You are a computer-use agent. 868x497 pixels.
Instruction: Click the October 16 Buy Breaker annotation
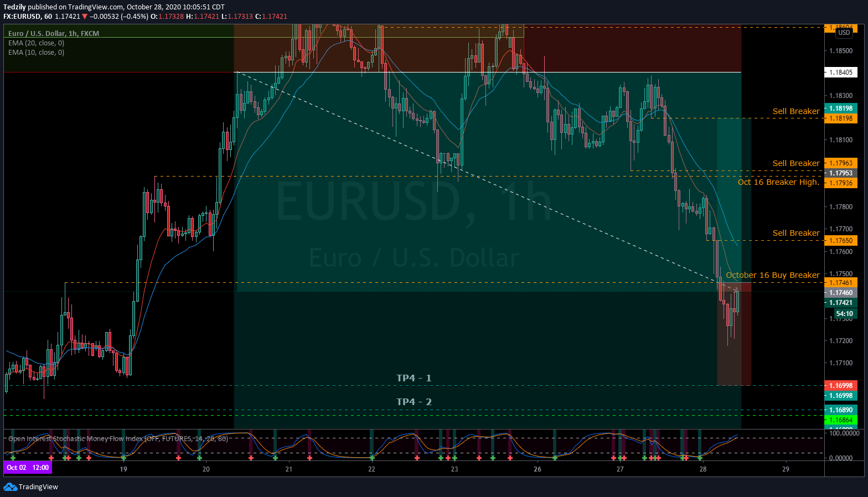(x=773, y=275)
